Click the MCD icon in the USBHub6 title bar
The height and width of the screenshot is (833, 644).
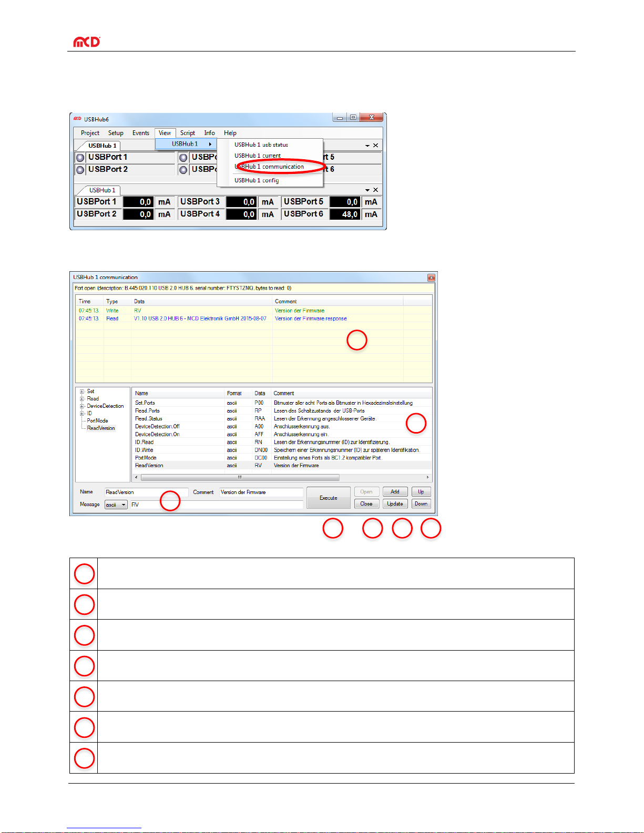[77, 119]
